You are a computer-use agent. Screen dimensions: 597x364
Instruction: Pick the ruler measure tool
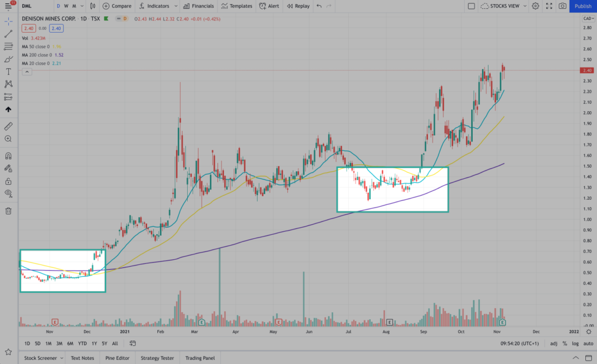point(8,126)
